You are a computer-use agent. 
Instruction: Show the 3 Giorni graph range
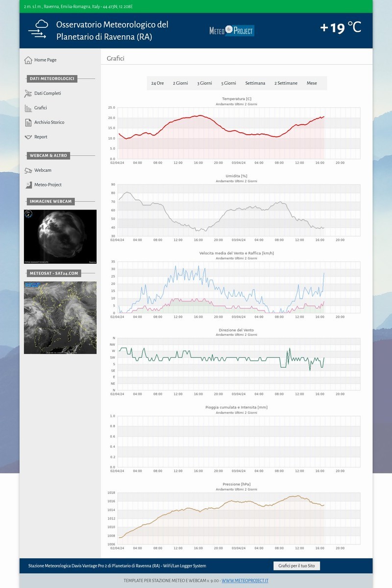coord(204,83)
